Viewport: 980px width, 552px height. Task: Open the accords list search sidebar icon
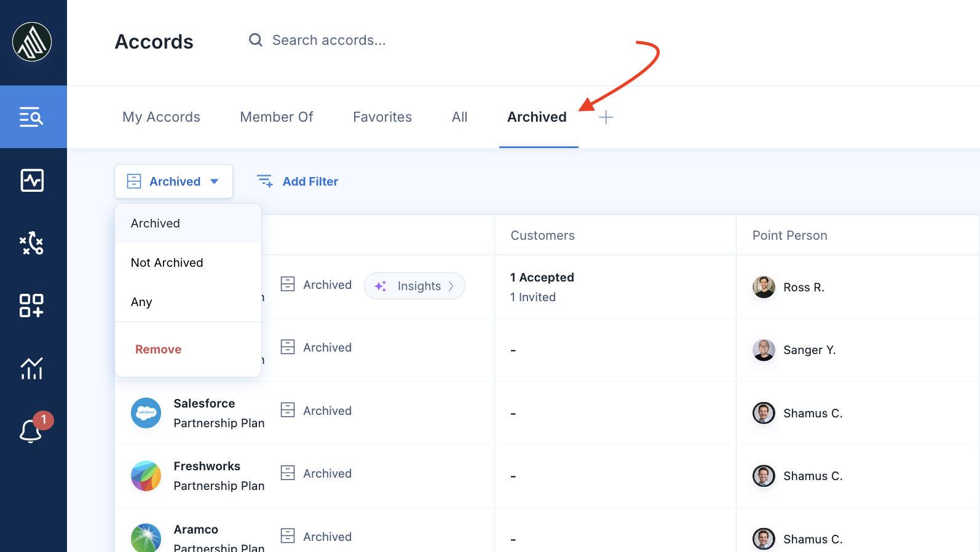coord(32,117)
